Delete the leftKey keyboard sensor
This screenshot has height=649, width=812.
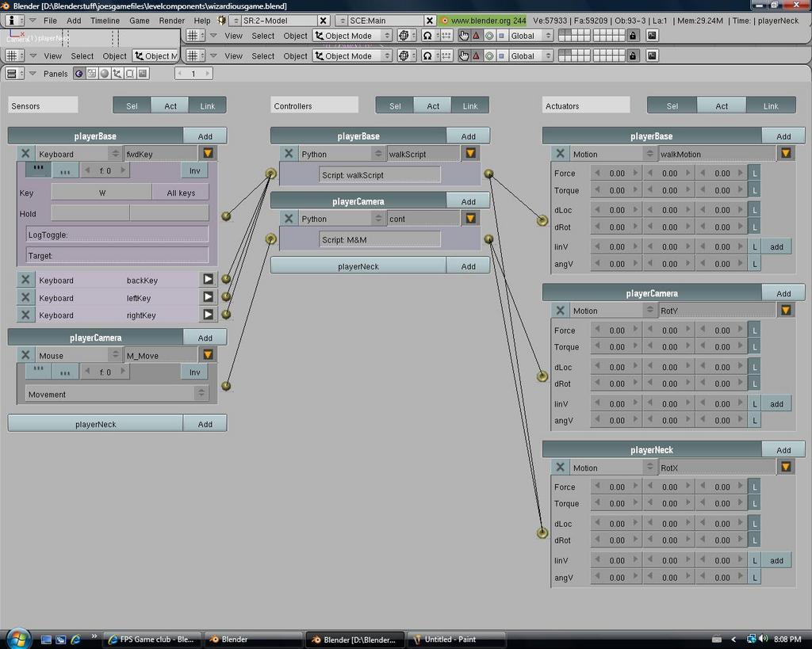25,298
